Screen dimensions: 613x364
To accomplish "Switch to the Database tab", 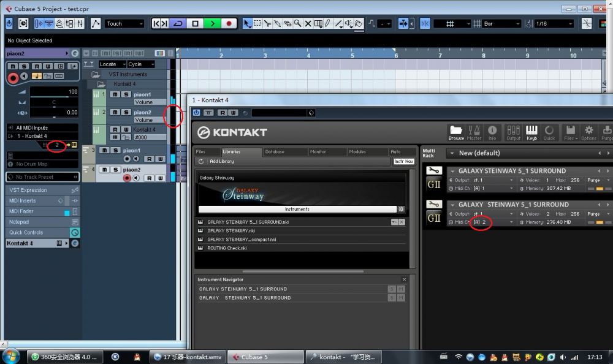I will tap(274, 151).
